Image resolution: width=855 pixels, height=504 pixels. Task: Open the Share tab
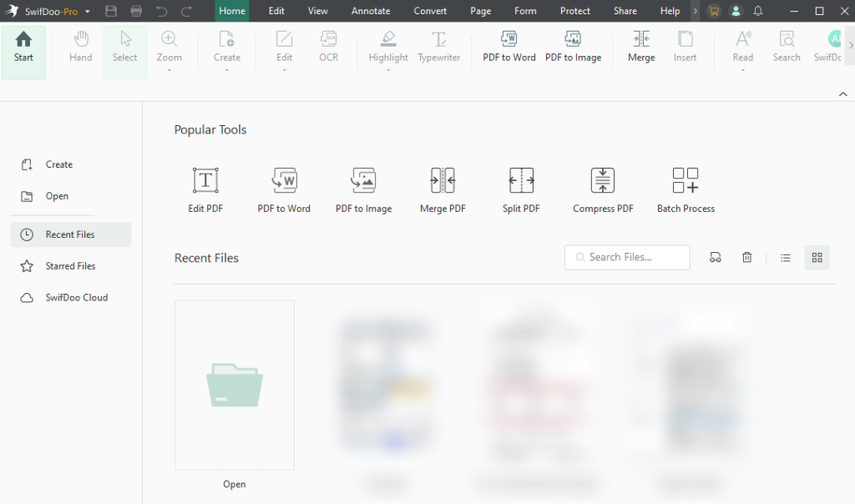click(x=625, y=11)
